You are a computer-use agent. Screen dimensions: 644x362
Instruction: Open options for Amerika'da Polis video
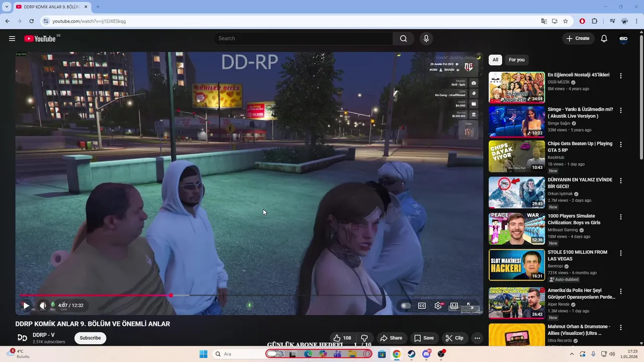click(x=621, y=291)
